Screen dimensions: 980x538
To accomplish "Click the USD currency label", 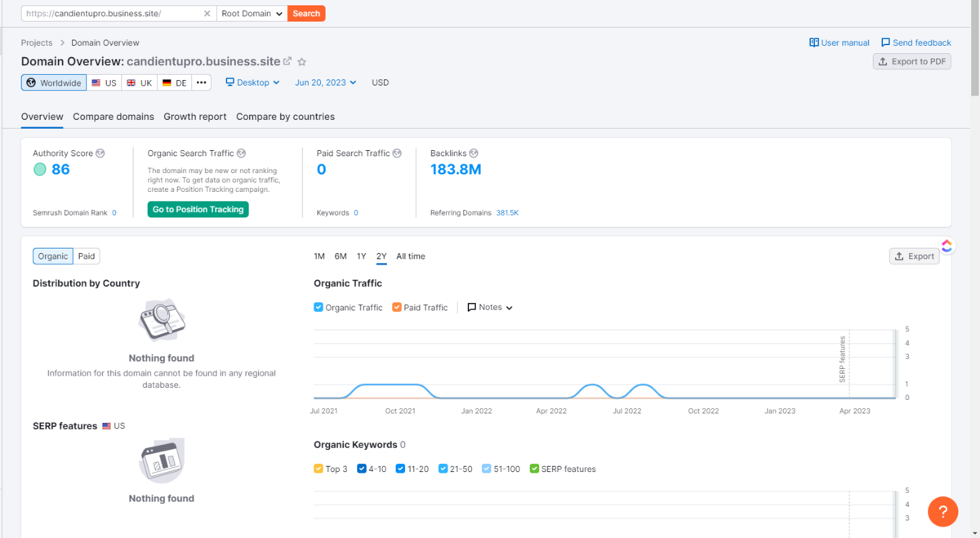I will click(x=381, y=82).
